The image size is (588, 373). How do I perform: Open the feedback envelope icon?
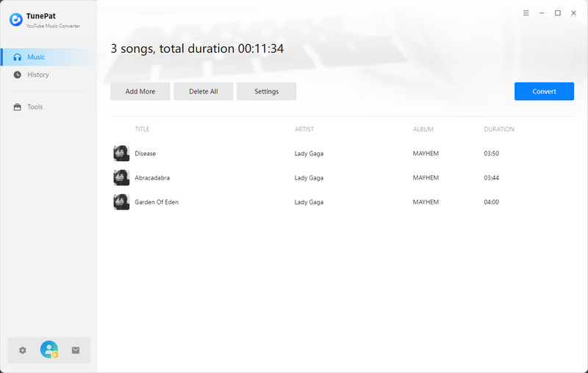(76, 350)
